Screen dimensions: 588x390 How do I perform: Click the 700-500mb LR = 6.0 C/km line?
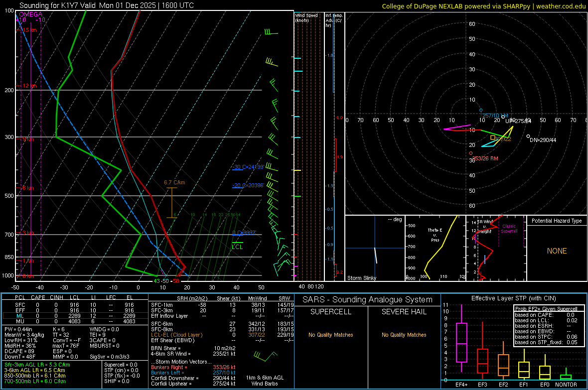coord(35,381)
